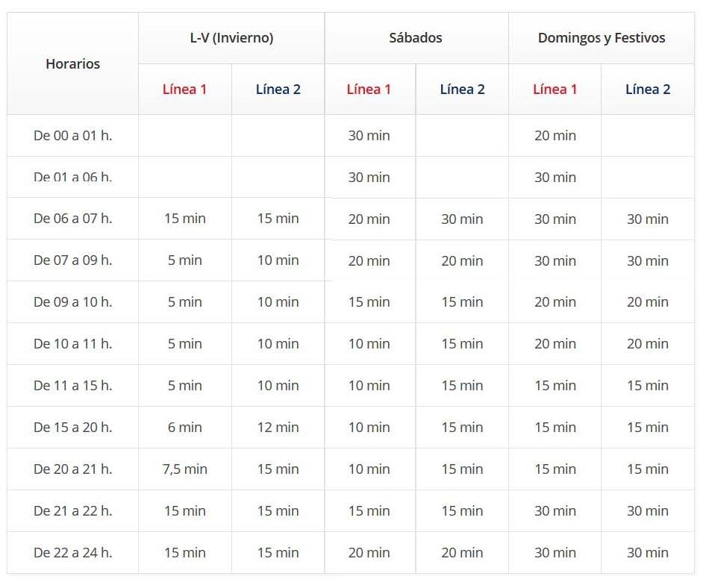Select the Domingos y Festivos header

(601, 38)
